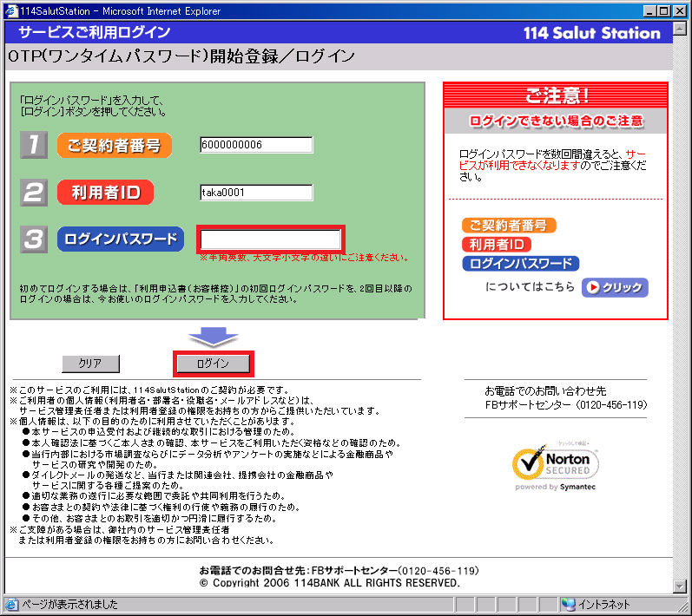Click the イントラネット zone icon in the status bar

tap(569, 605)
